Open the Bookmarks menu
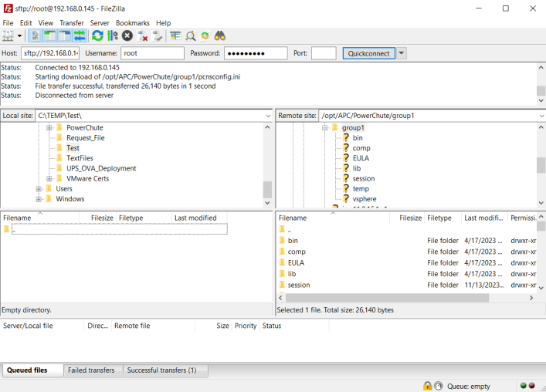The image size is (546, 392). (x=133, y=23)
